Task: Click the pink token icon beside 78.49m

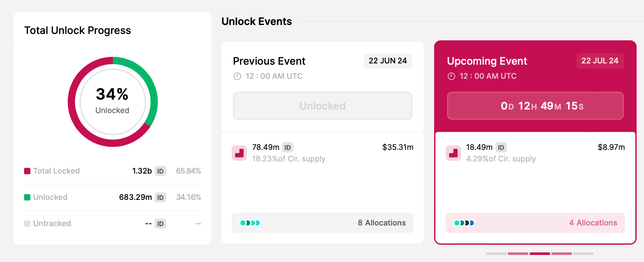Action: point(239,153)
